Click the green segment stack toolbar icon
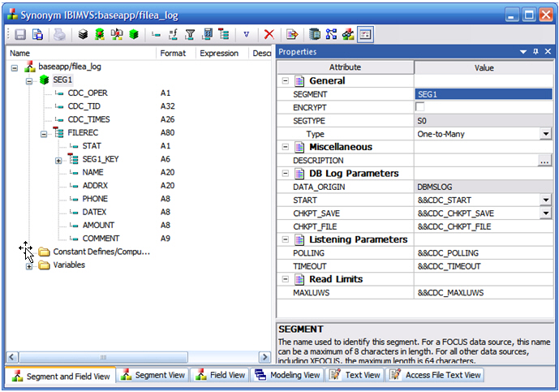This screenshot has width=559, height=392. [x=134, y=35]
